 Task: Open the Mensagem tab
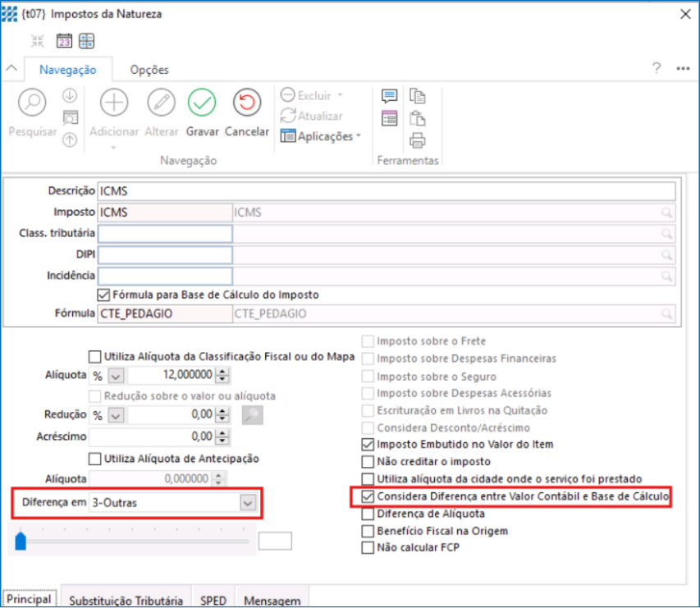[271, 600]
